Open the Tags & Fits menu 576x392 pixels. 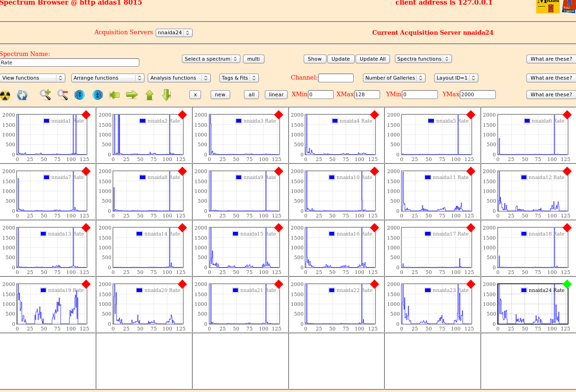[x=238, y=78]
